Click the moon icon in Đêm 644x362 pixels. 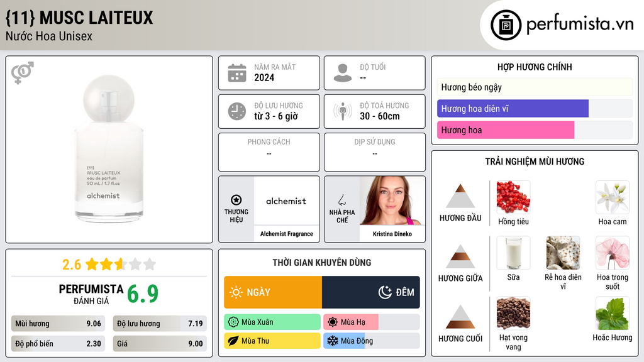click(x=385, y=292)
